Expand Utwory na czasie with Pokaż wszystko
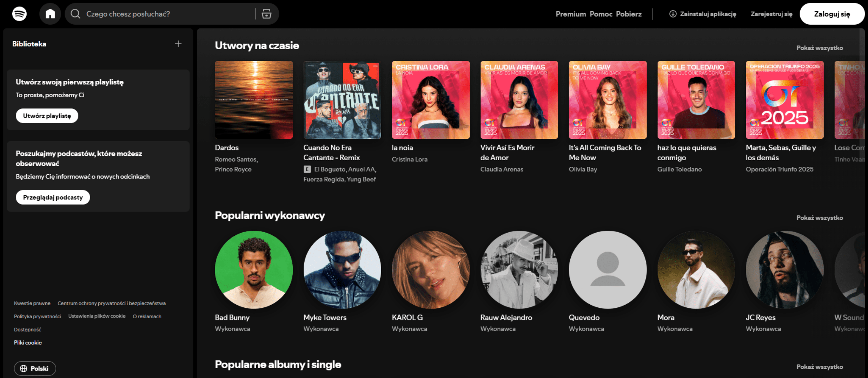The image size is (868, 378). 819,48
